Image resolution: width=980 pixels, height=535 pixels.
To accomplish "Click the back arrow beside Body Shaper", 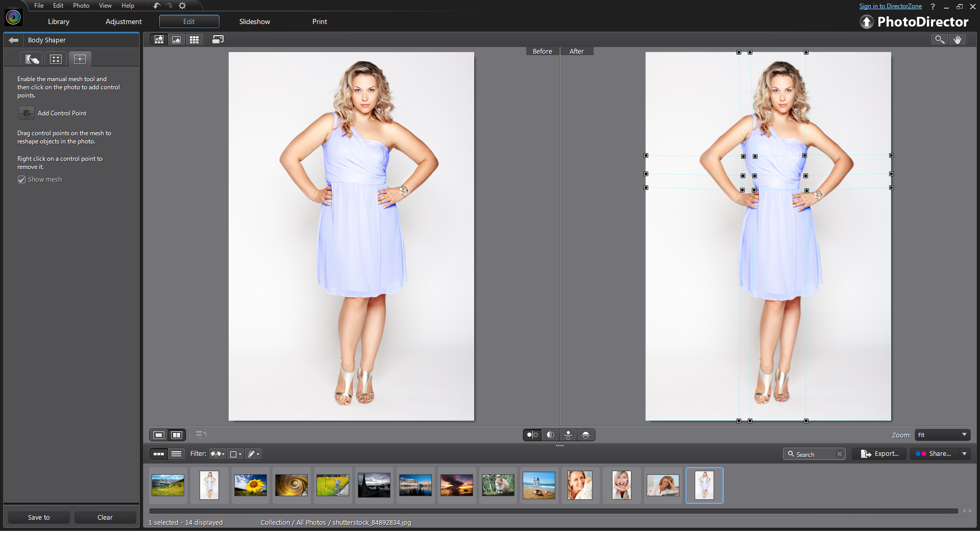I will click(x=14, y=40).
